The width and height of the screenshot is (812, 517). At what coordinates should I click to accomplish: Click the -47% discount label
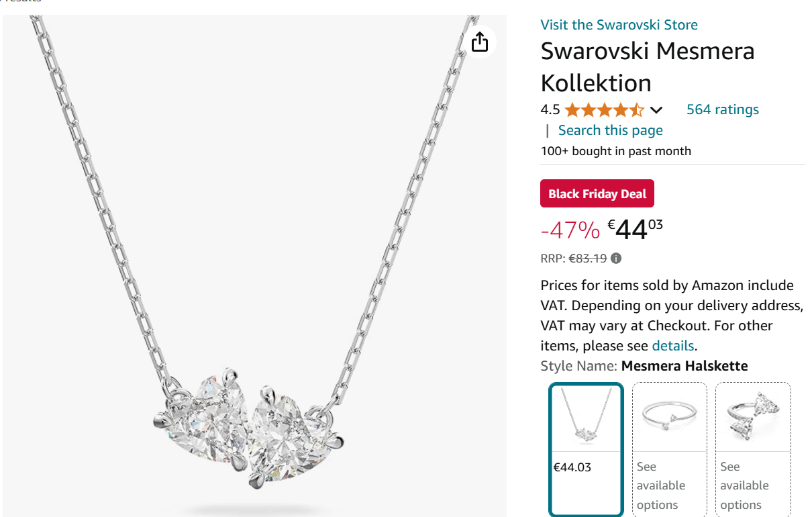click(570, 230)
